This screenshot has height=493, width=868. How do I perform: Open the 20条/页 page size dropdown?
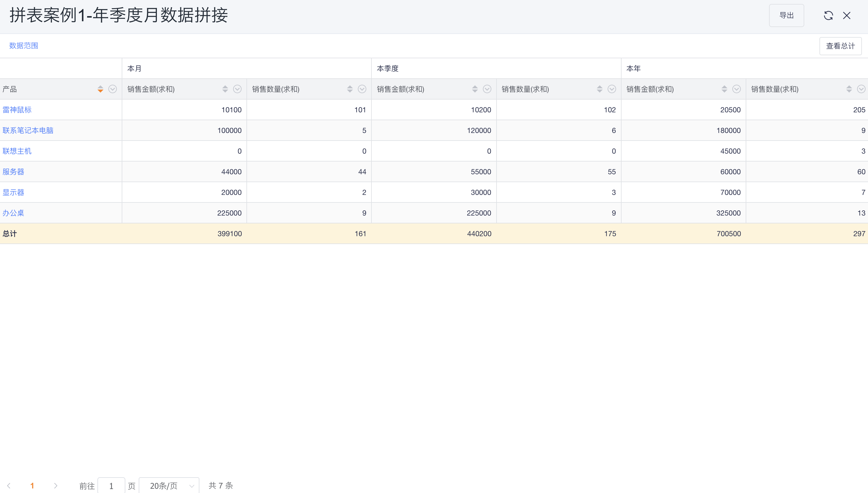click(x=169, y=486)
